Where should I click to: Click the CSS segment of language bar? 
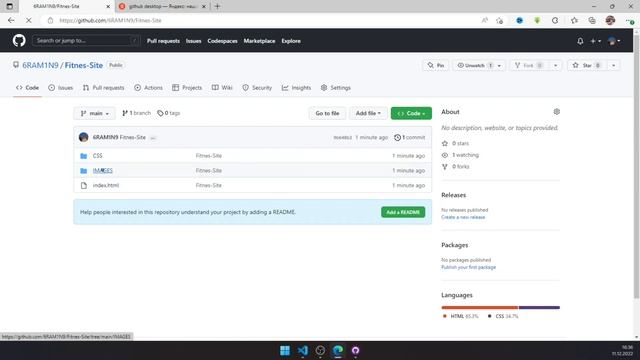539,307
